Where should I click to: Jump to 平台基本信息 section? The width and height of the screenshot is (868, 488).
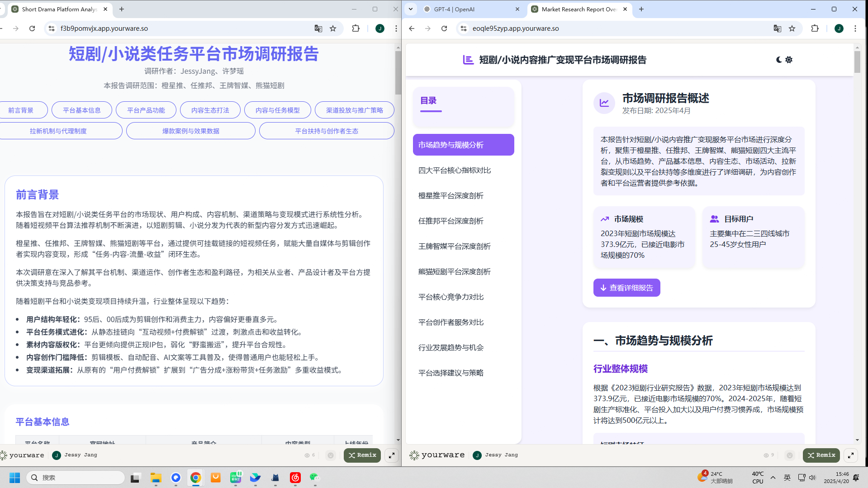(x=82, y=110)
